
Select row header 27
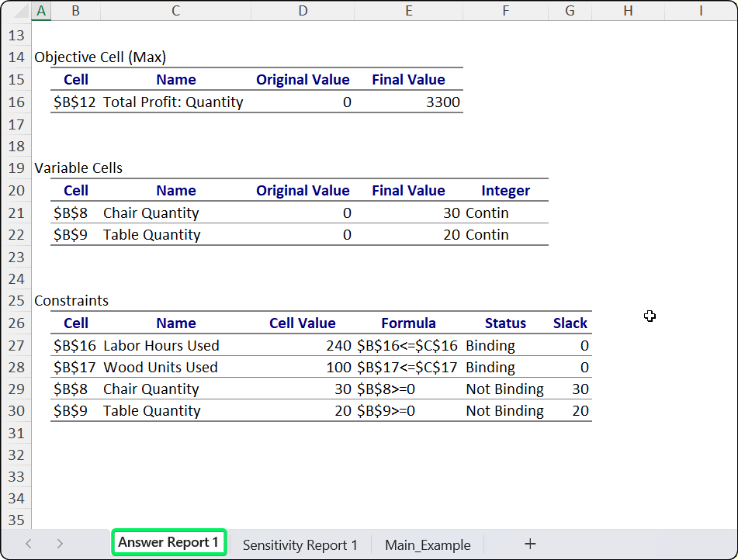coord(16,345)
